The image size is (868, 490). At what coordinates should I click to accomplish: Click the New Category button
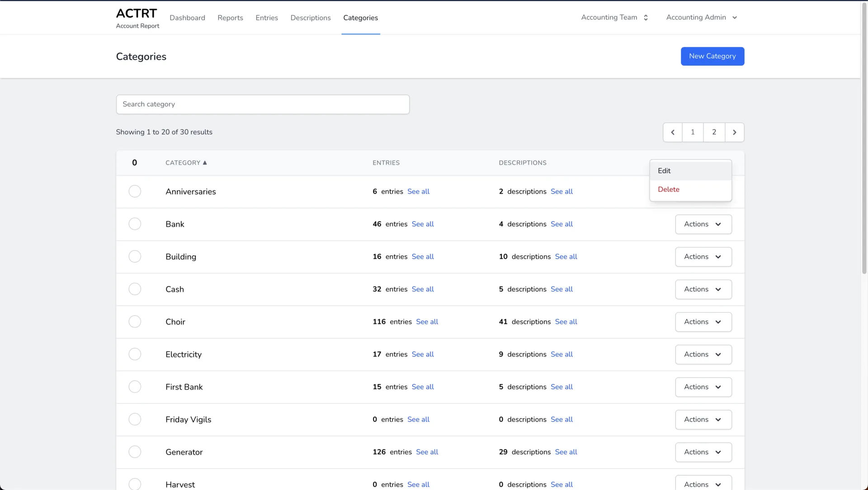coord(712,56)
